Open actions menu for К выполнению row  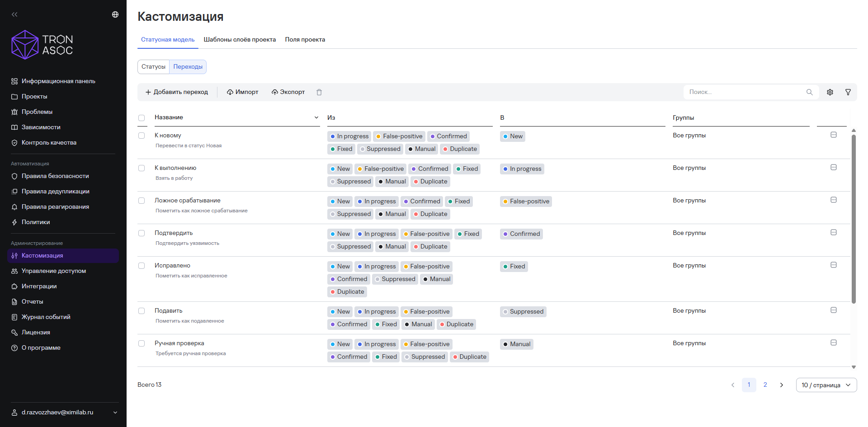pos(834,167)
